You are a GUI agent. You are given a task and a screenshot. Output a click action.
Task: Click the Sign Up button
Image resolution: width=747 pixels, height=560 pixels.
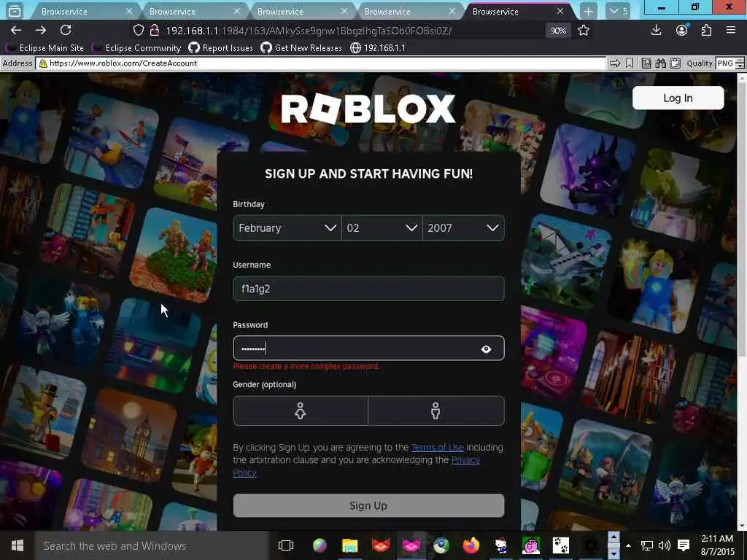tap(368, 505)
